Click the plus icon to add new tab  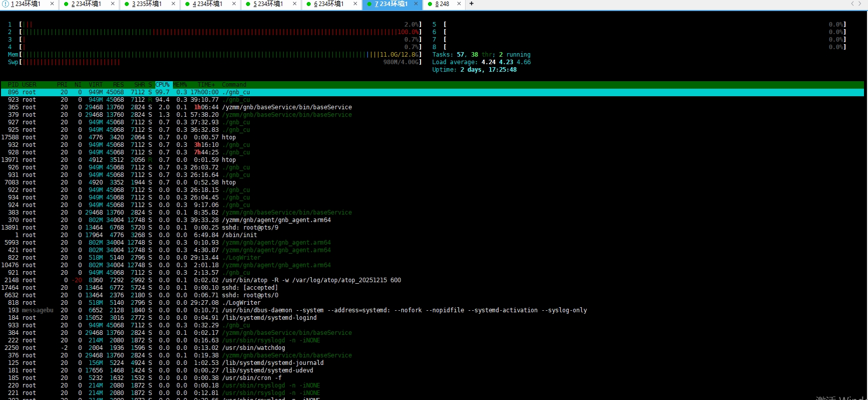(x=471, y=4)
